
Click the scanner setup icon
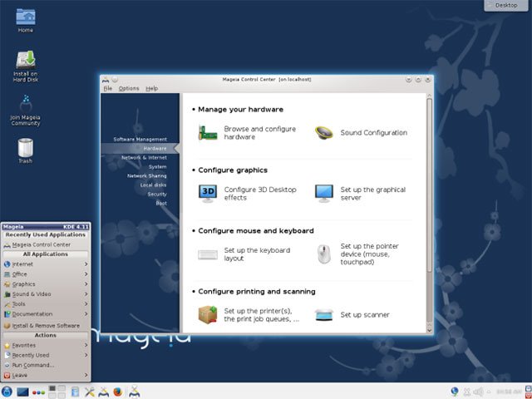323,315
